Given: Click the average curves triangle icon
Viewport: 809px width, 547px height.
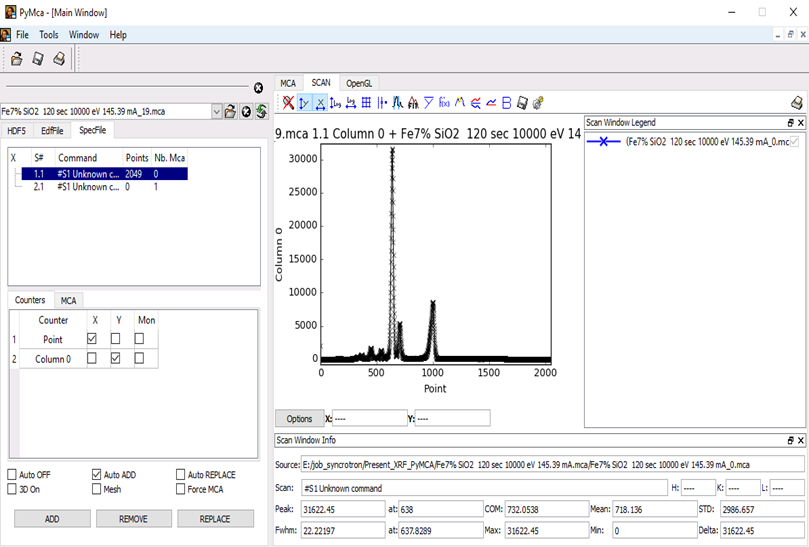Looking at the screenshot, I should click(429, 103).
